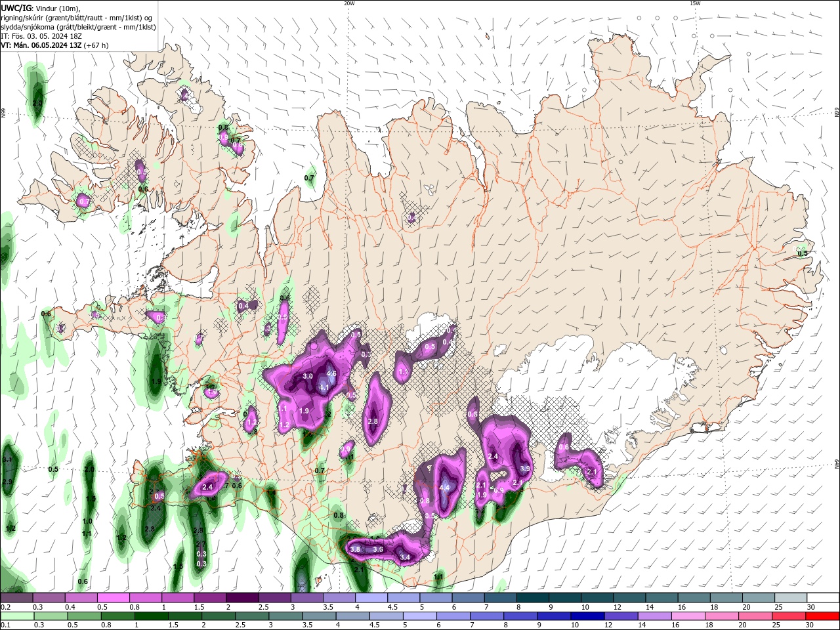
Task: Select the white swatch ending the snow scale
Action: pos(824,598)
